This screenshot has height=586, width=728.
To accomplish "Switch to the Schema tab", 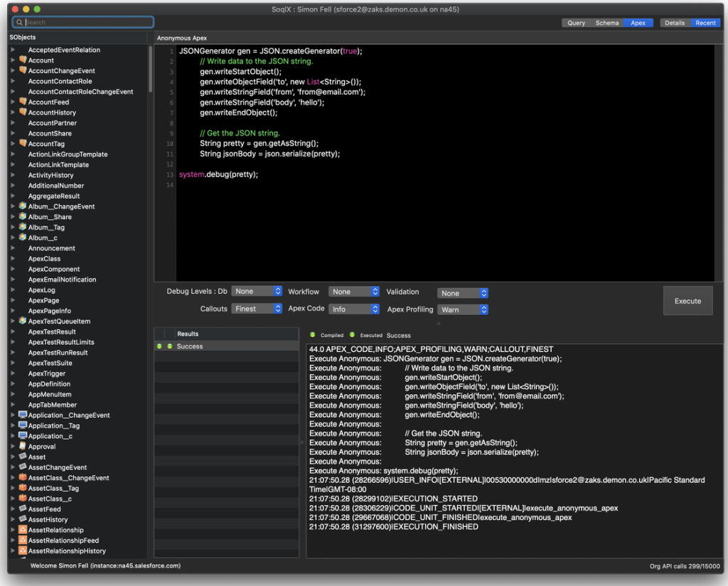I will coord(607,23).
